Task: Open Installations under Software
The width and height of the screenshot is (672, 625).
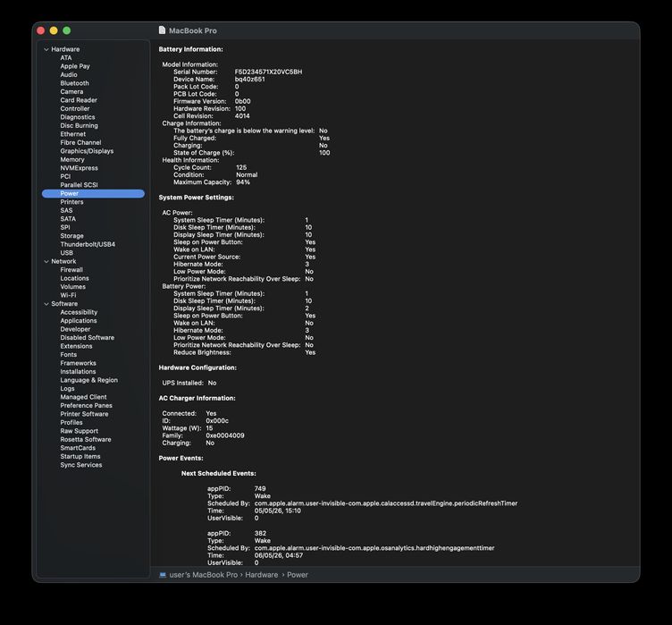Action: pos(78,371)
